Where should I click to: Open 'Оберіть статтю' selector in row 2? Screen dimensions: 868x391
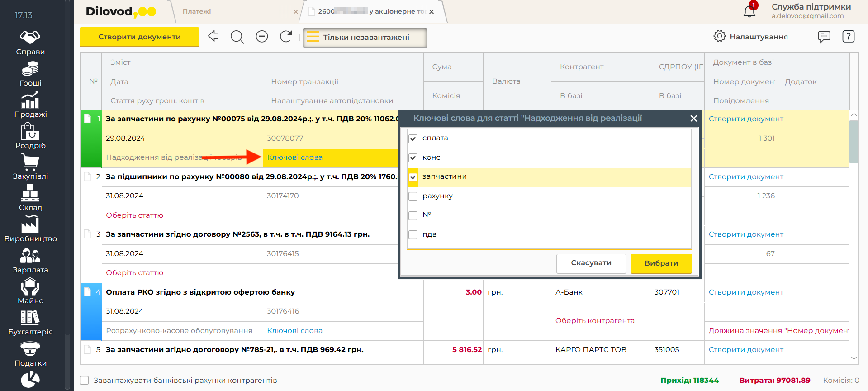135,215
